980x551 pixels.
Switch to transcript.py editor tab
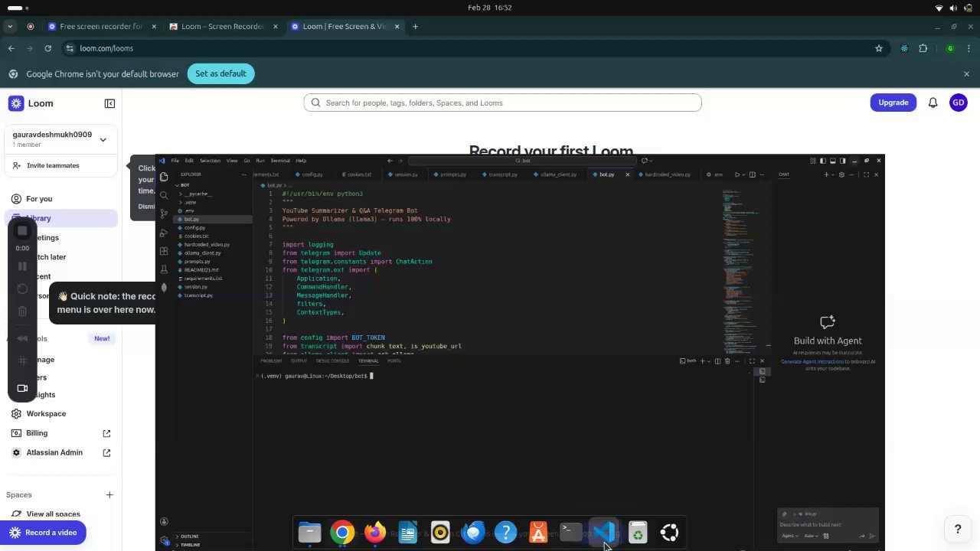click(501, 174)
